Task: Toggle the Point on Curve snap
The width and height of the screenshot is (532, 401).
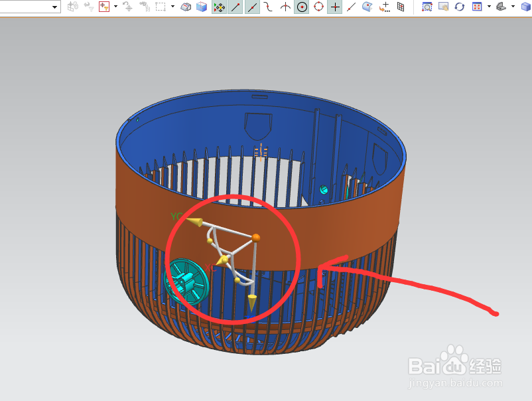Action: [x=351, y=7]
